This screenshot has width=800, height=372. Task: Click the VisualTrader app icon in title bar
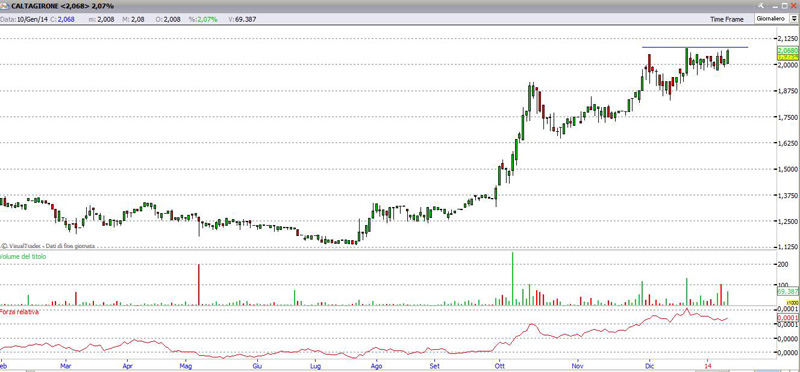point(5,6)
